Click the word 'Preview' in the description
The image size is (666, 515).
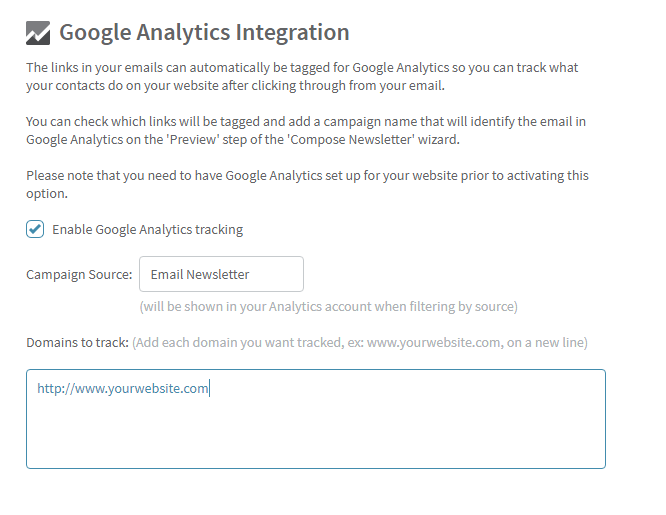pos(193,139)
